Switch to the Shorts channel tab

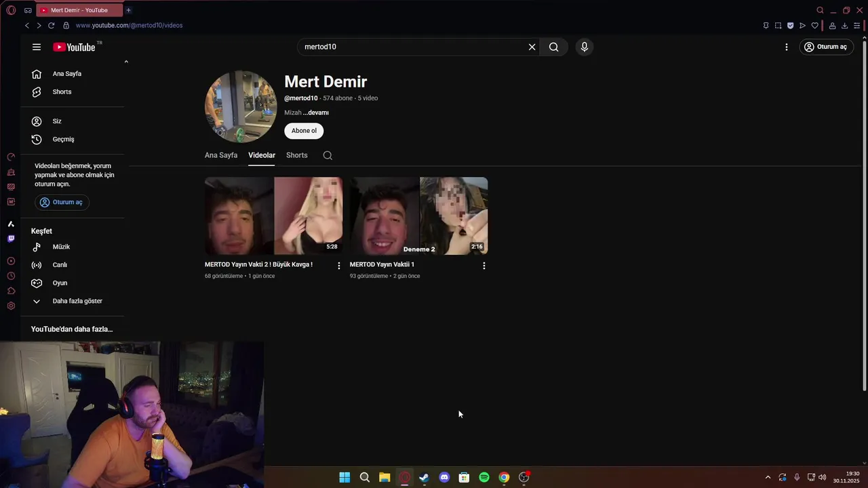297,155
